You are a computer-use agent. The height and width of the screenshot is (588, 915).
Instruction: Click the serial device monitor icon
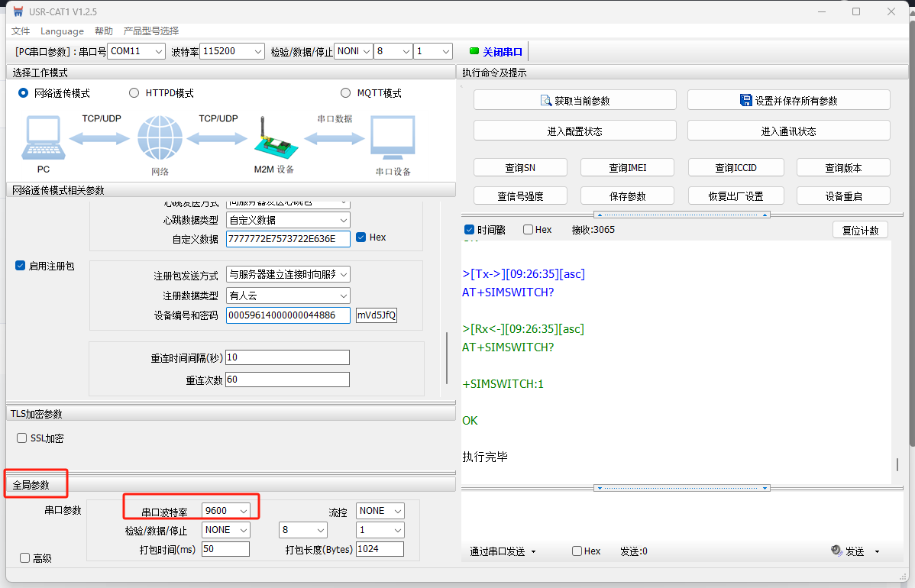(393, 139)
